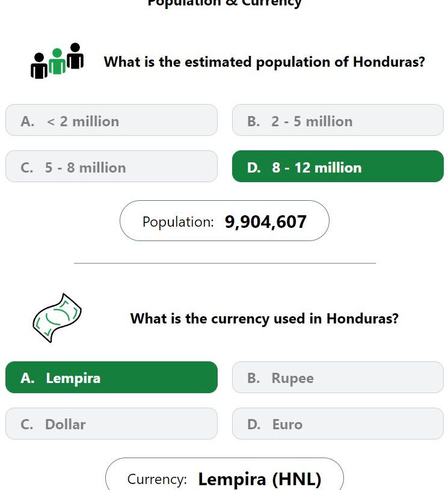Pick answer C. 5 - 8 million
448x490 pixels.
(x=112, y=167)
